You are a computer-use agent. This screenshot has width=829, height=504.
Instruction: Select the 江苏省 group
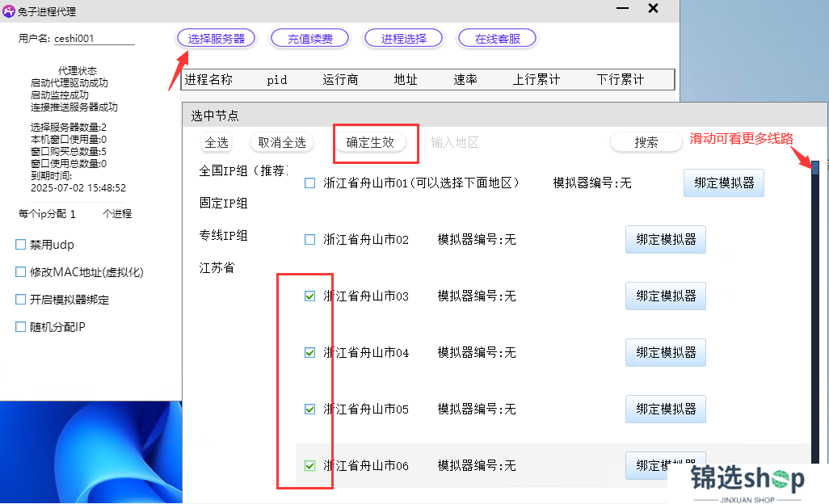(217, 267)
